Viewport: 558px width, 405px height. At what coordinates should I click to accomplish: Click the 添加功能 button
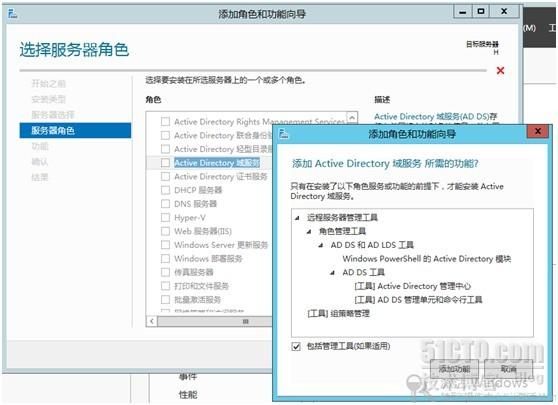[454, 369]
